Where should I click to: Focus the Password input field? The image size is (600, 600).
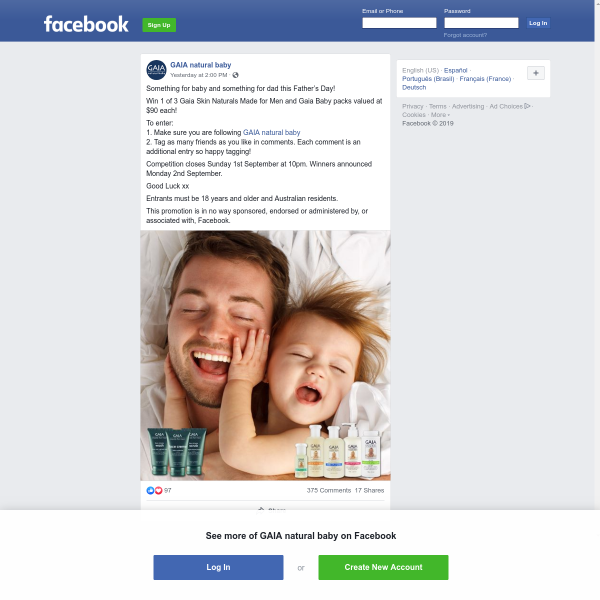(481, 23)
